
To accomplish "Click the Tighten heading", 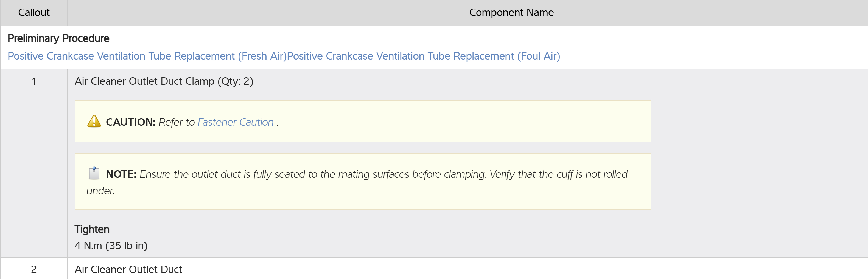I will 92,229.
